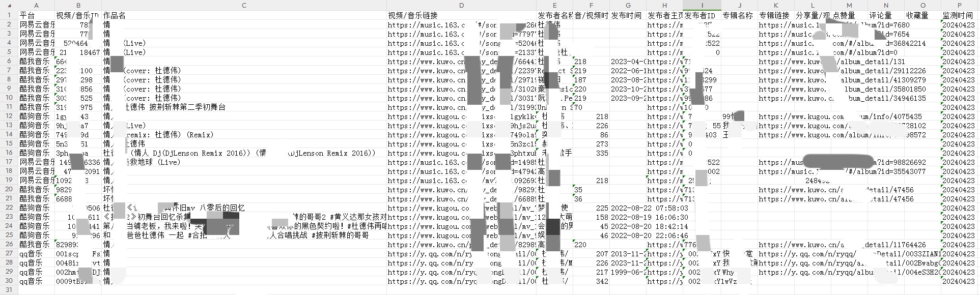Select entire row 1 via row header
This screenshot has width=980, height=295.
point(9,15)
